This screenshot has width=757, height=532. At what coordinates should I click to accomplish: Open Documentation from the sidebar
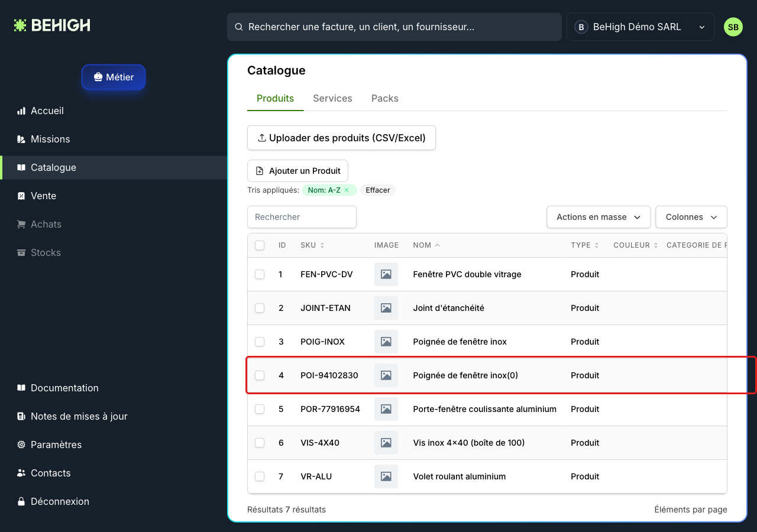tap(114, 388)
